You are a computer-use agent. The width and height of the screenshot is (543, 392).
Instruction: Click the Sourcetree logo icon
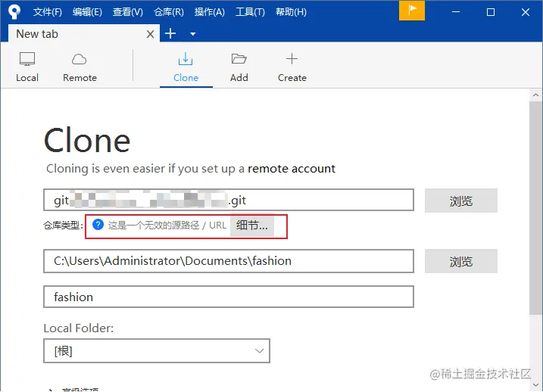point(14,11)
